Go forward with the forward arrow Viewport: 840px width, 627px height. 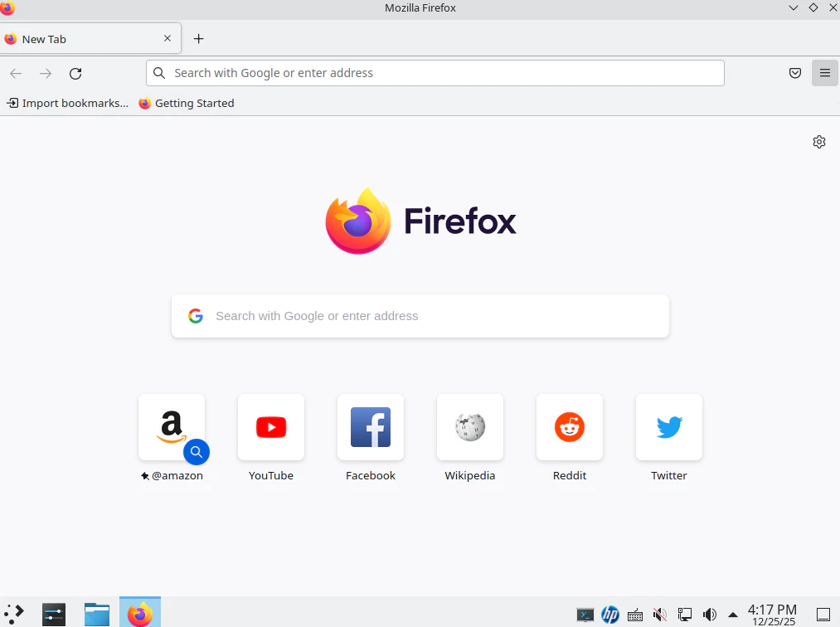(x=46, y=74)
